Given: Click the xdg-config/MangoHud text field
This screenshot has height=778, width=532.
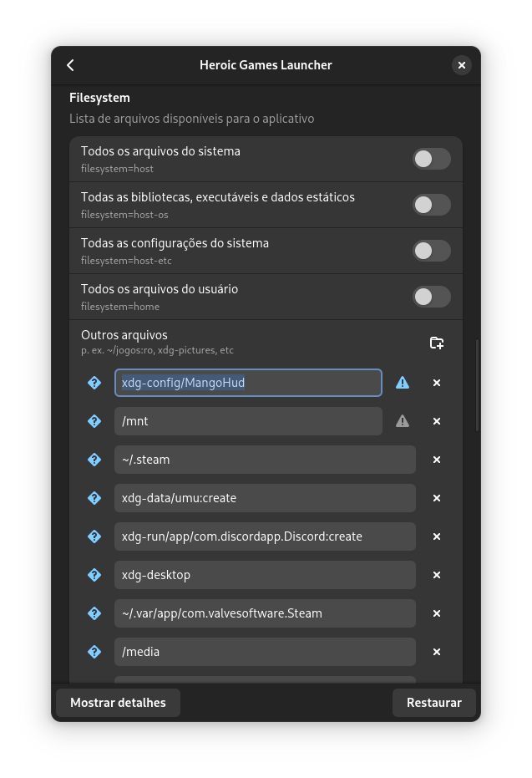Looking at the screenshot, I should tap(248, 383).
